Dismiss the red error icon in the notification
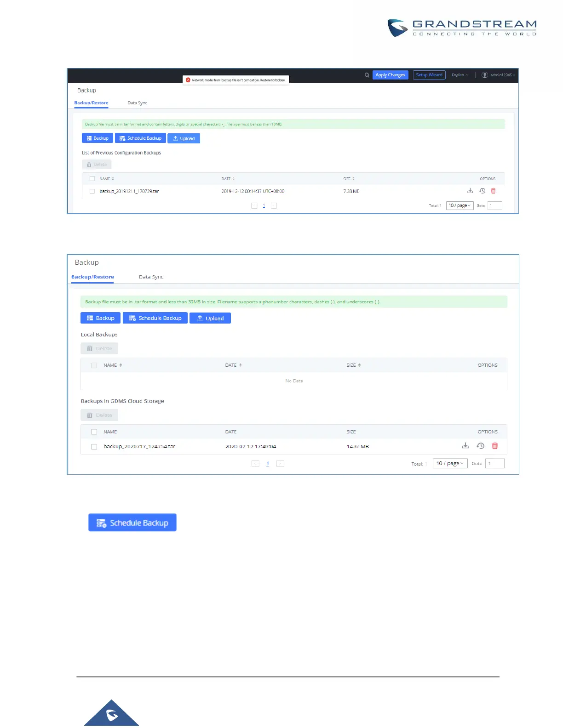Screen dimensions: 563x728 188,80
